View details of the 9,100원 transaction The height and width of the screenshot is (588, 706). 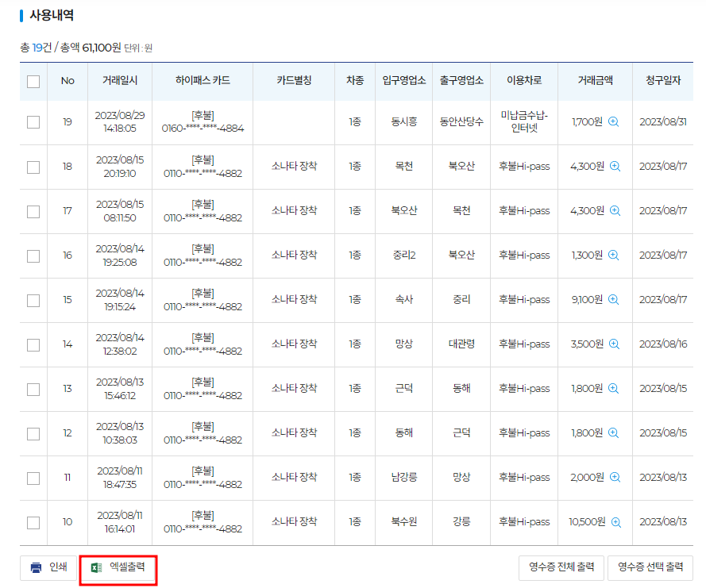coord(613,300)
